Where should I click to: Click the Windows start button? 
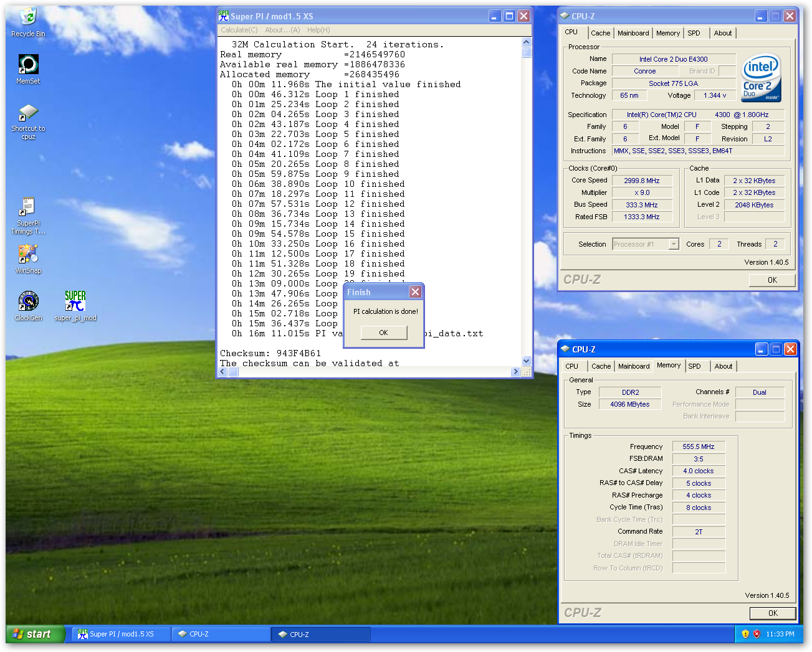coord(35,634)
